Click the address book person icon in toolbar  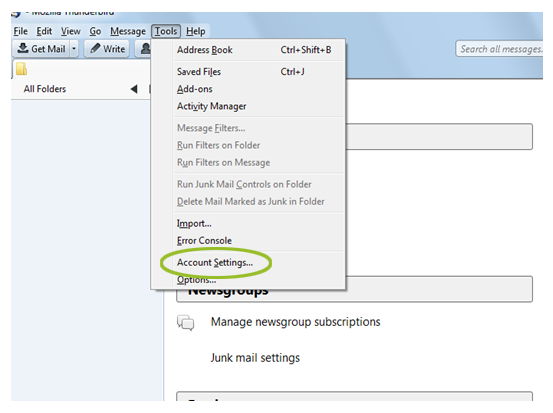click(145, 49)
